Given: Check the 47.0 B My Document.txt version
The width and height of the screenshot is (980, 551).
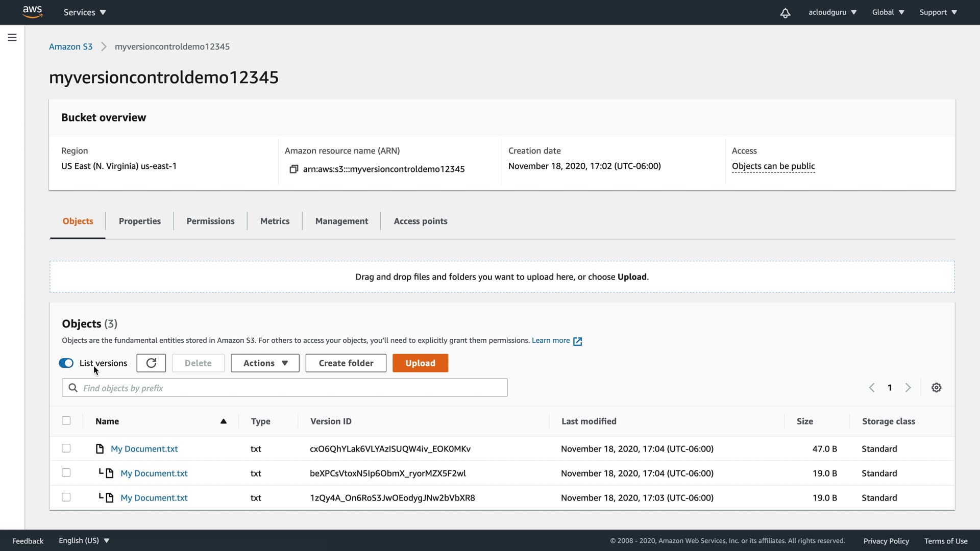Looking at the screenshot, I should pyautogui.click(x=66, y=448).
